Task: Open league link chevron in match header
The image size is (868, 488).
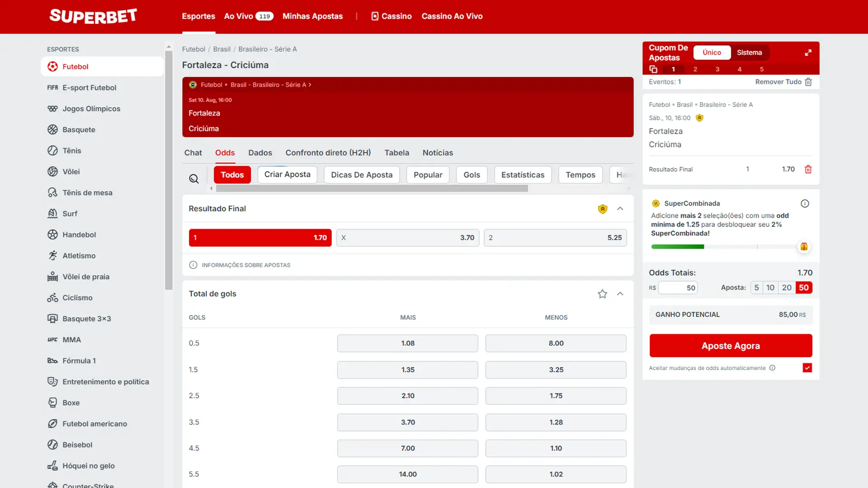Action: tap(310, 85)
